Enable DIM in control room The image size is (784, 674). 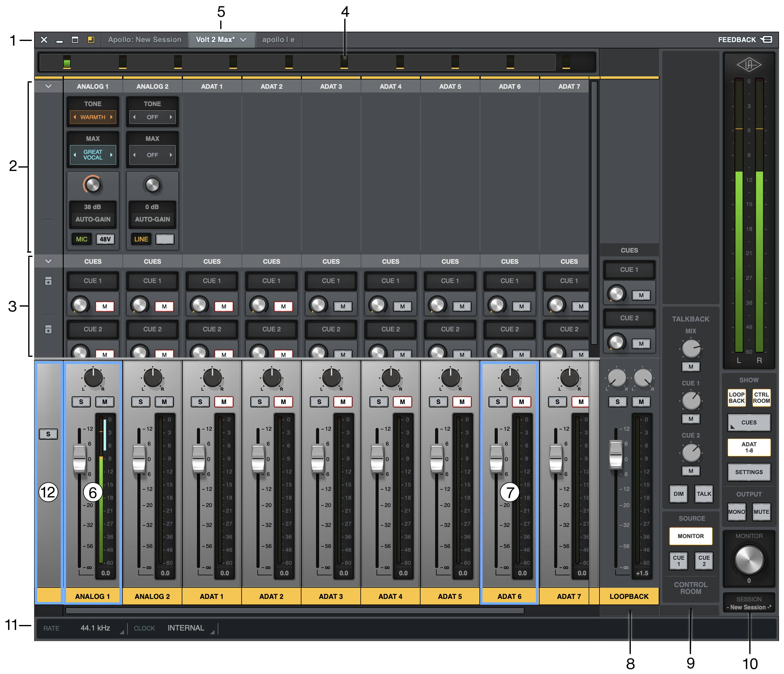(679, 494)
